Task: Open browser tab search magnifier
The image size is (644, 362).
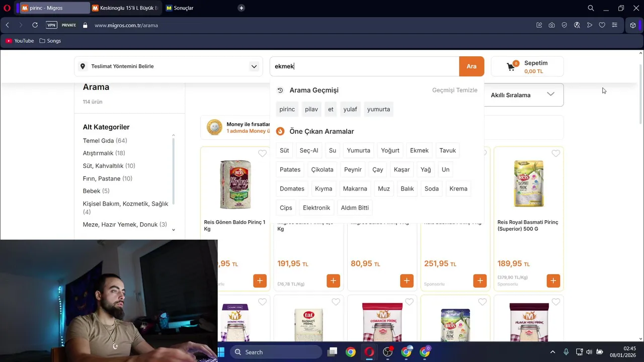Action: coord(591,8)
